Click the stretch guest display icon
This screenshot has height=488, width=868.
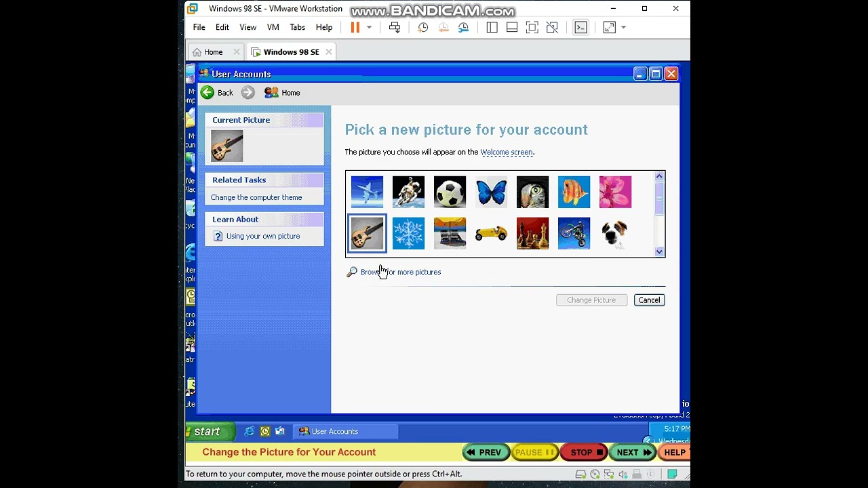[x=610, y=27]
